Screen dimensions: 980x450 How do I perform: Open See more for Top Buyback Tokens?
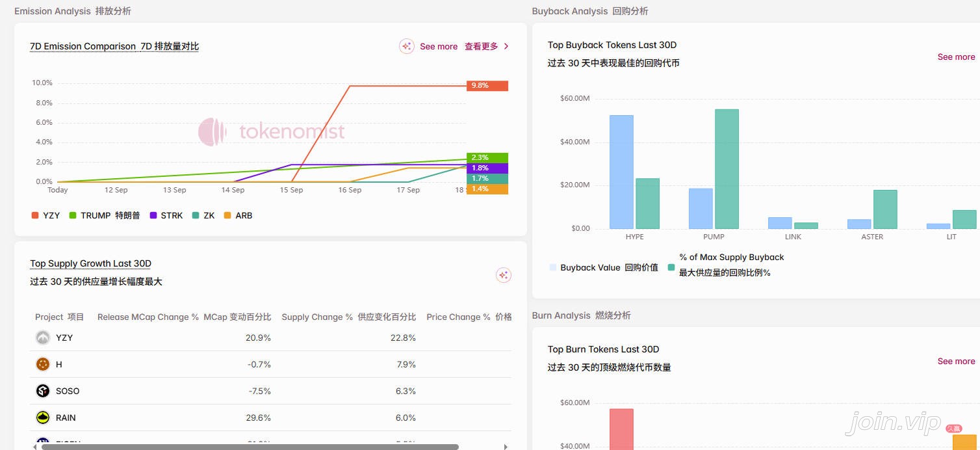[x=956, y=57]
